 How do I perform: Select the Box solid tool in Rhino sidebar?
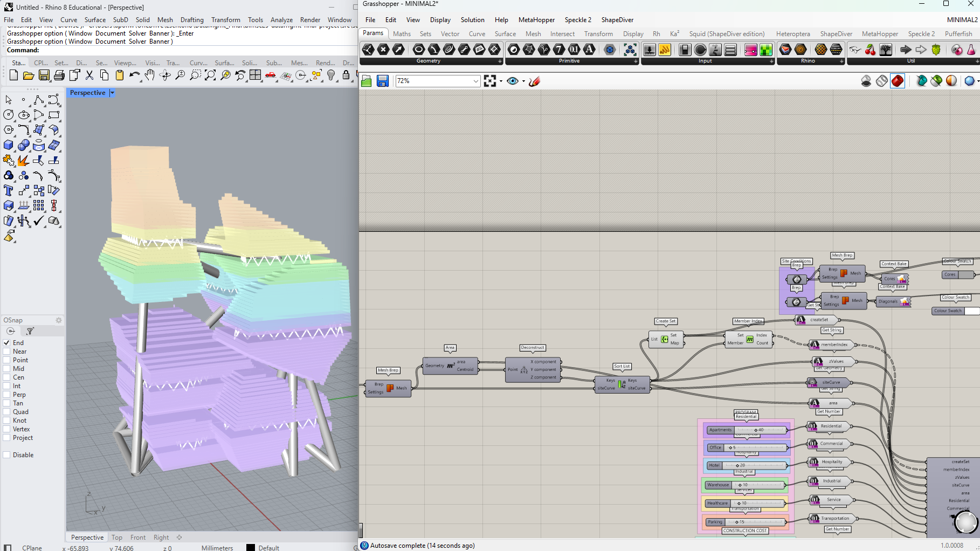point(9,145)
